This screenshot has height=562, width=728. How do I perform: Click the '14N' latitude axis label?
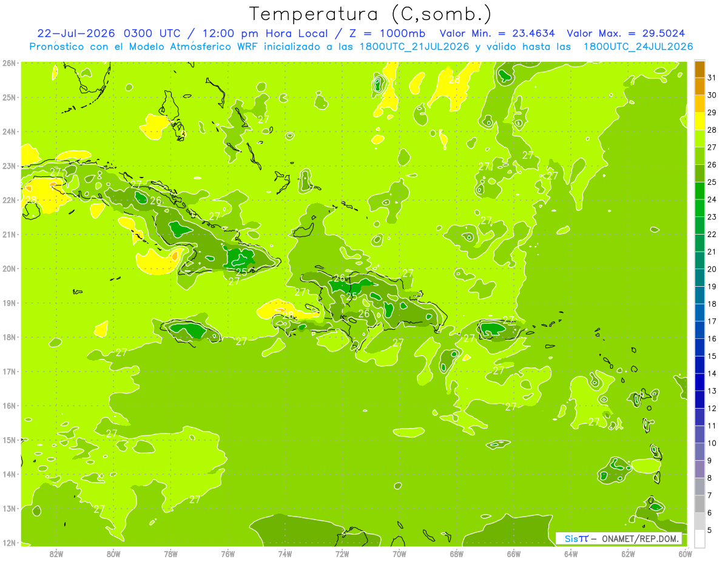pos(9,474)
